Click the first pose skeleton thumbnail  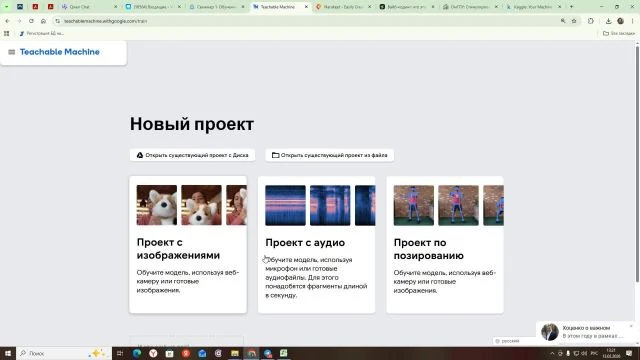413,205
